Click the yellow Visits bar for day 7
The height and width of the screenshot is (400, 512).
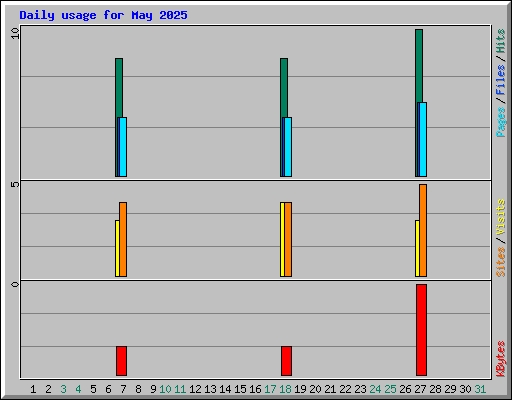tap(117, 248)
